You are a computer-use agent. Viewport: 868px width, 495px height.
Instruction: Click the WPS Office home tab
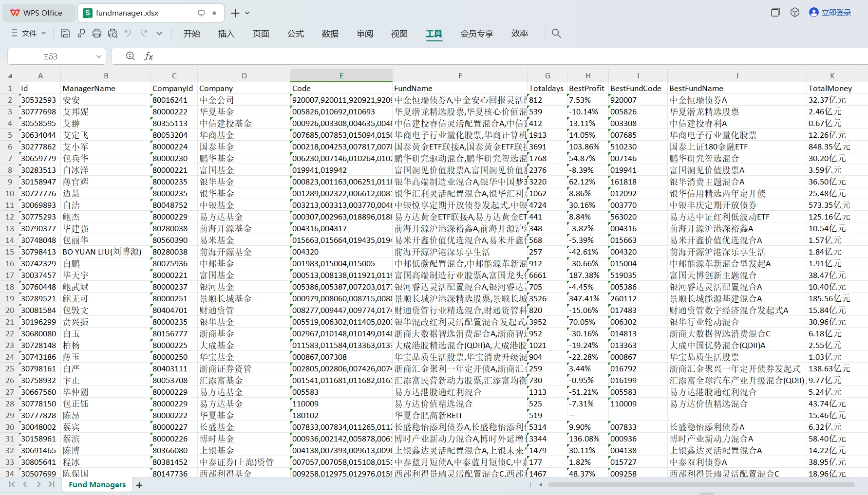pyautogui.click(x=39, y=13)
